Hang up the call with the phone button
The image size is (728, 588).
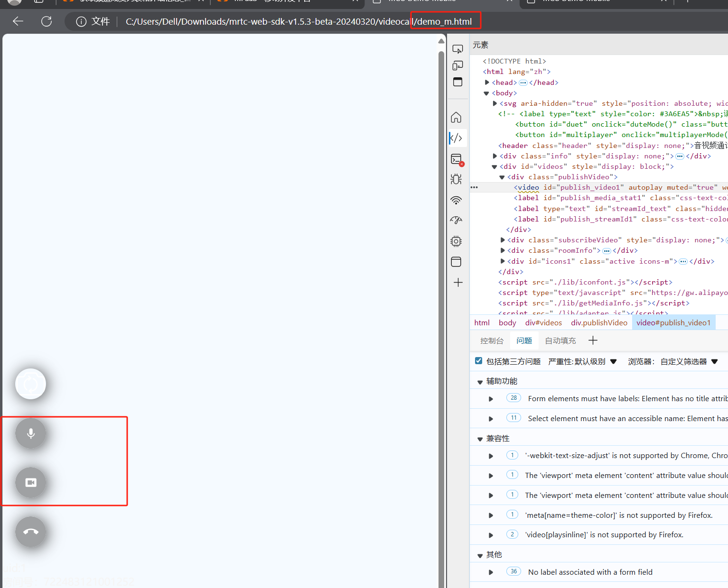(31, 532)
